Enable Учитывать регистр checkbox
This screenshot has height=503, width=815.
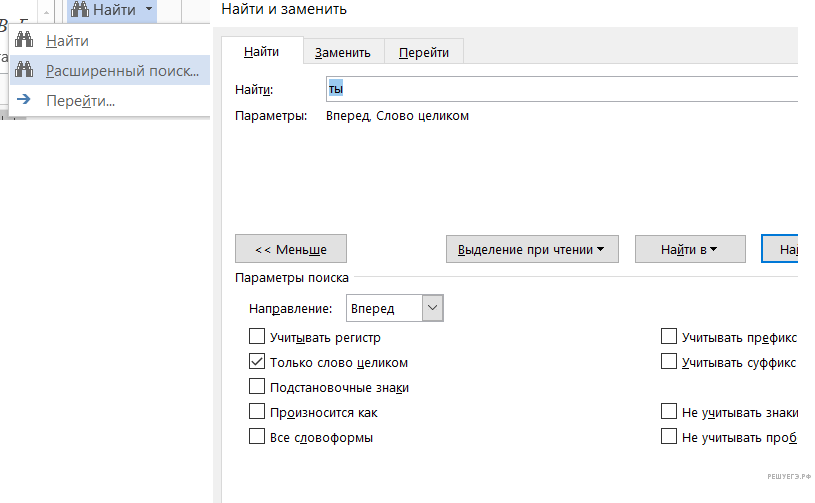257,338
